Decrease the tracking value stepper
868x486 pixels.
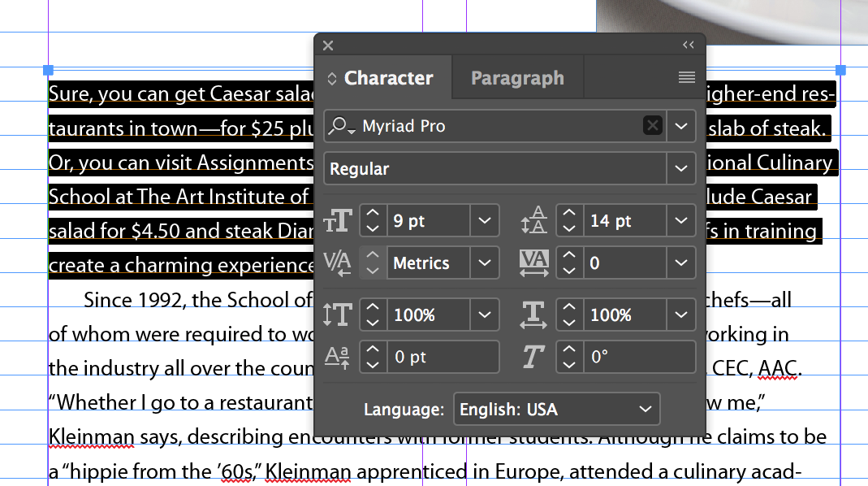click(570, 271)
